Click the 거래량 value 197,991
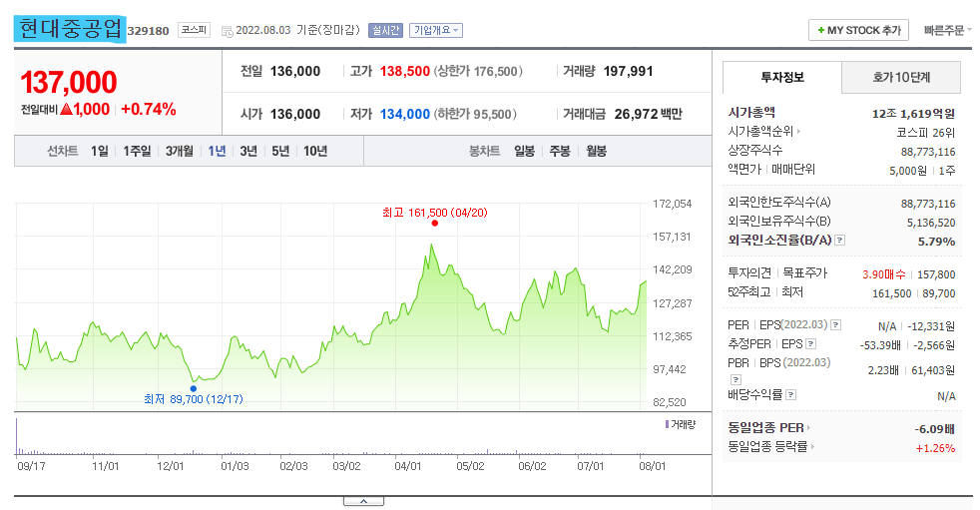The image size is (980, 510). pos(628,71)
